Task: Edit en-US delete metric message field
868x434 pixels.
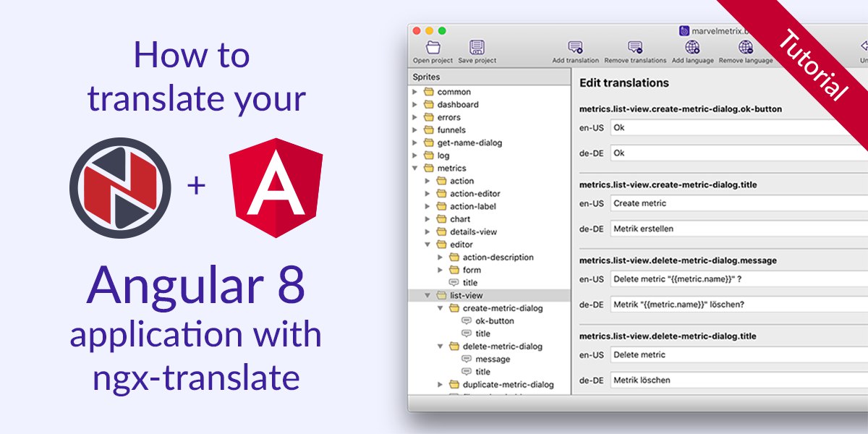Action: (739, 278)
